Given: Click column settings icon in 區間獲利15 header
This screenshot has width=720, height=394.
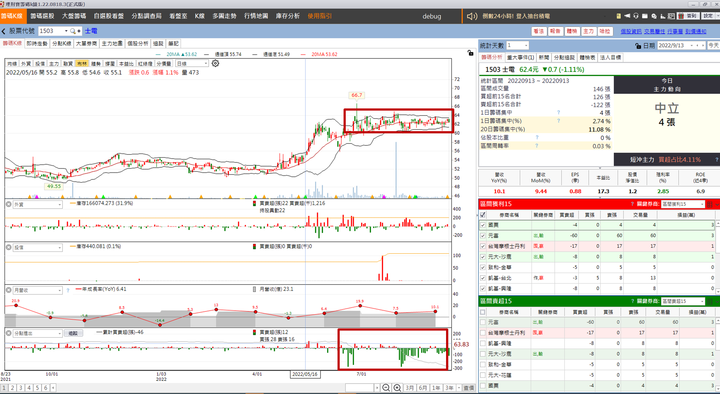Looking at the screenshot, I should pos(710,204).
